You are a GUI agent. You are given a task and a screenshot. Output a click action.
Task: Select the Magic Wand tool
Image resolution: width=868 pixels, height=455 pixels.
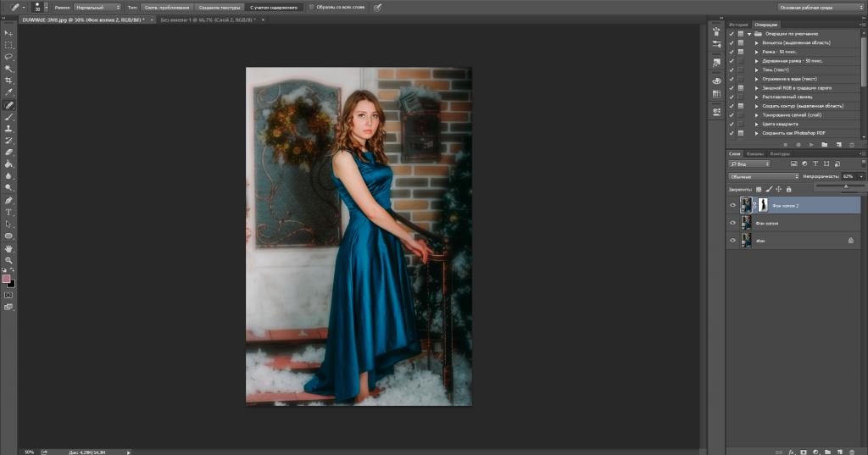click(x=8, y=69)
